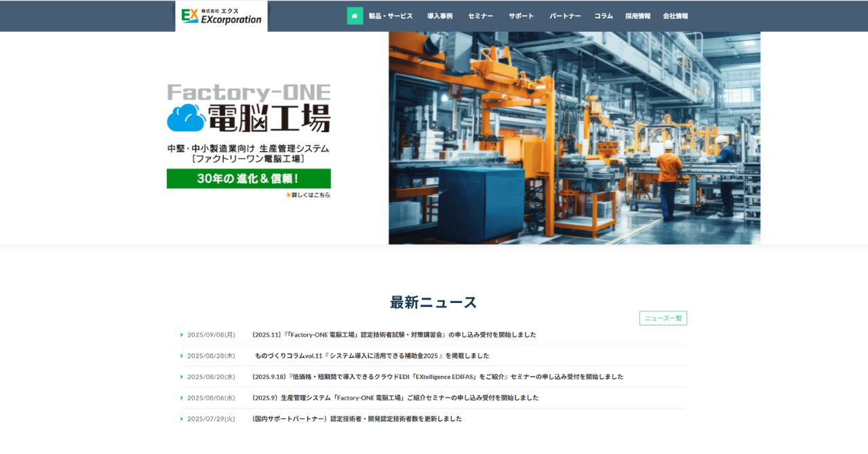Click the green 30年の進化＆信頼 banner
Viewport: 868px width, 454px height.
(248, 179)
